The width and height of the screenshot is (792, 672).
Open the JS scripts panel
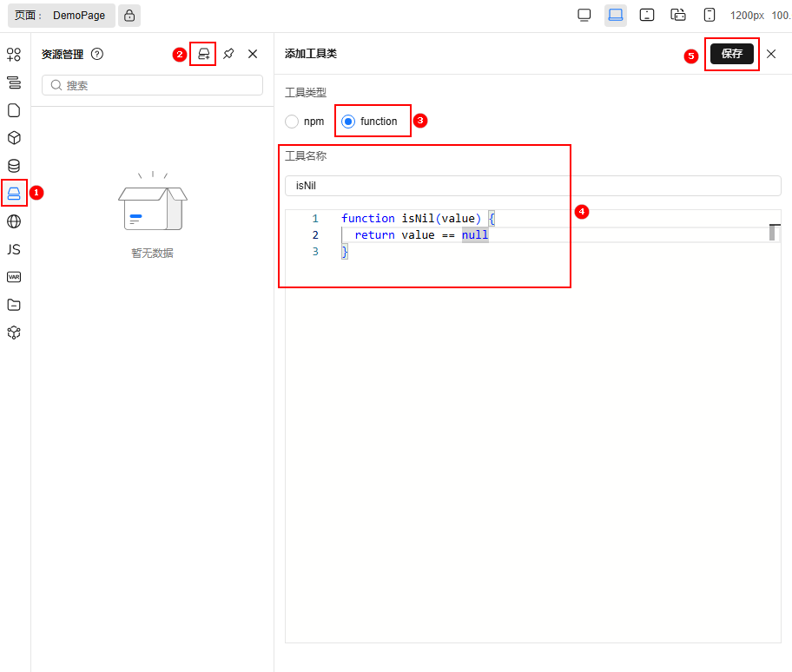pos(13,249)
